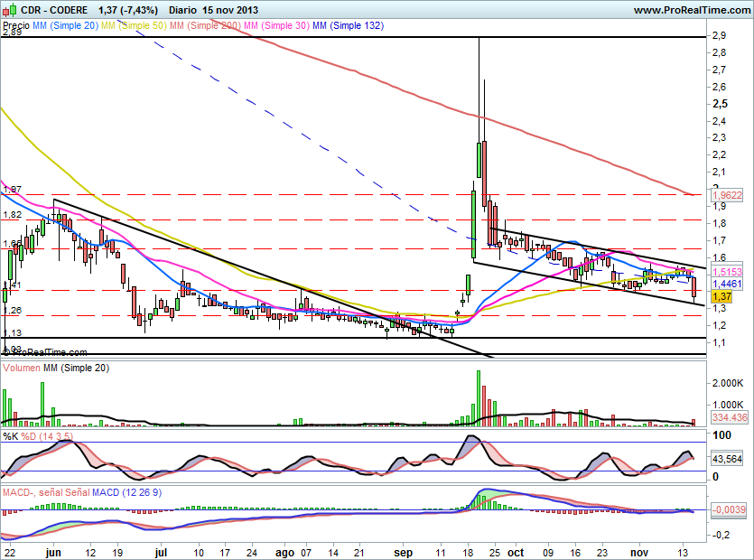This screenshot has width=754, height=560.
Task: Click the yellow 1,37 current price tag
Action: (x=721, y=296)
